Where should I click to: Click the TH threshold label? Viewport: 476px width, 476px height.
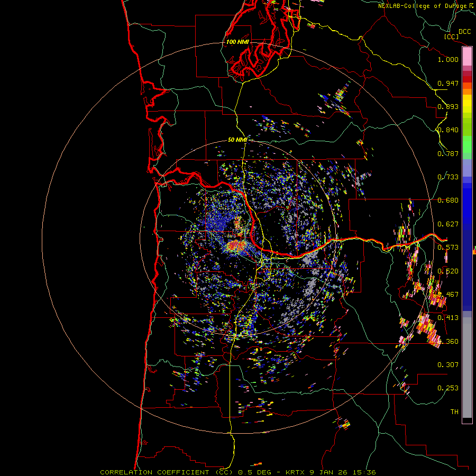click(454, 412)
